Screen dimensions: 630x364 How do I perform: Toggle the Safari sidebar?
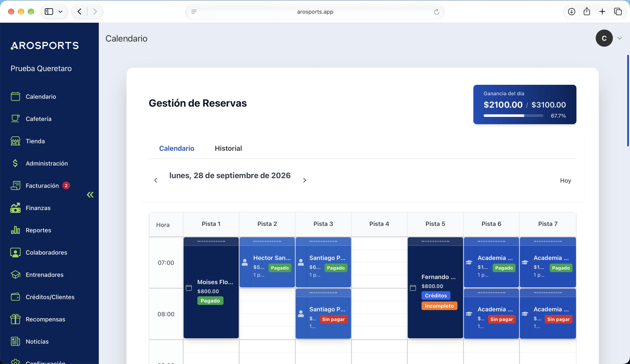[49, 12]
